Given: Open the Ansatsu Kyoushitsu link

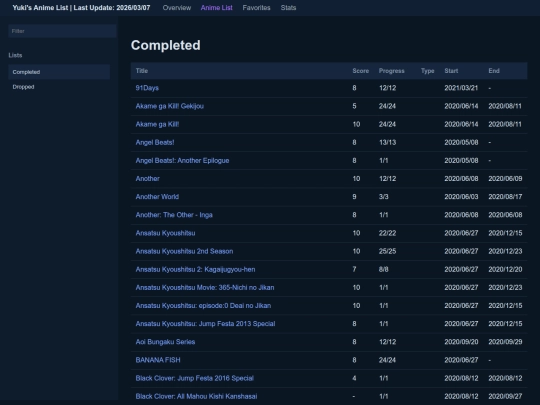Looking at the screenshot, I should click(165, 233).
